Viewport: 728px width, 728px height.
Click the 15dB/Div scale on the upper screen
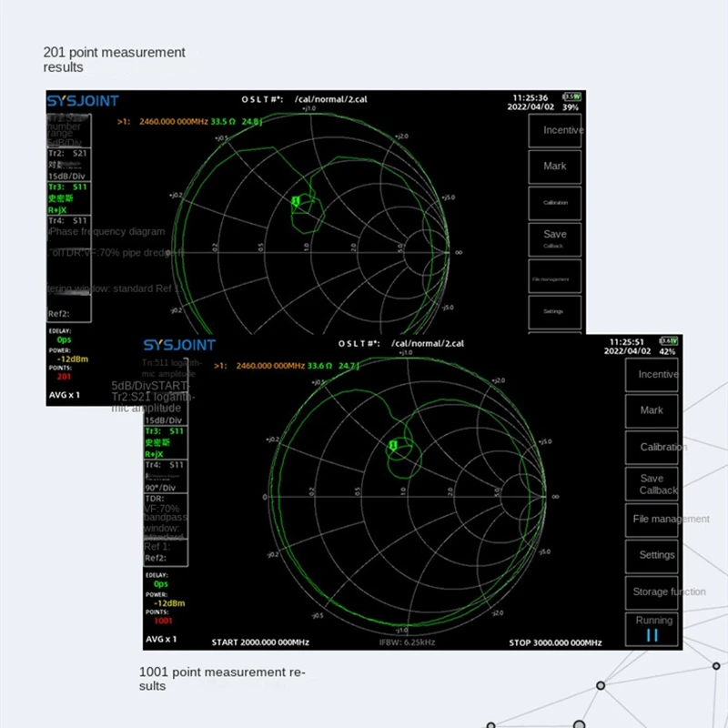[66, 176]
